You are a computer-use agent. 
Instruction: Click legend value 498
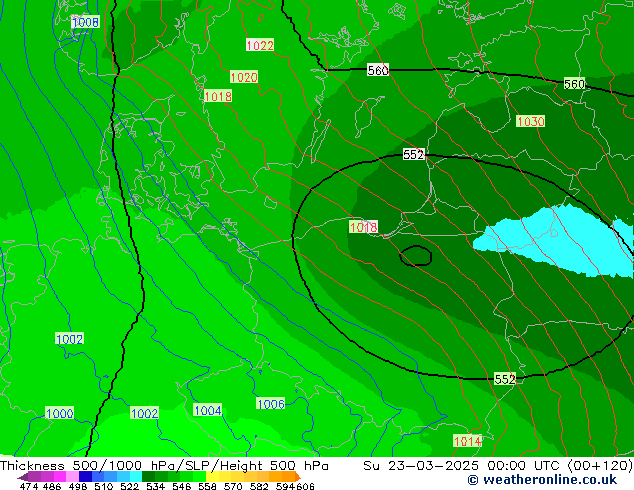tap(78, 486)
